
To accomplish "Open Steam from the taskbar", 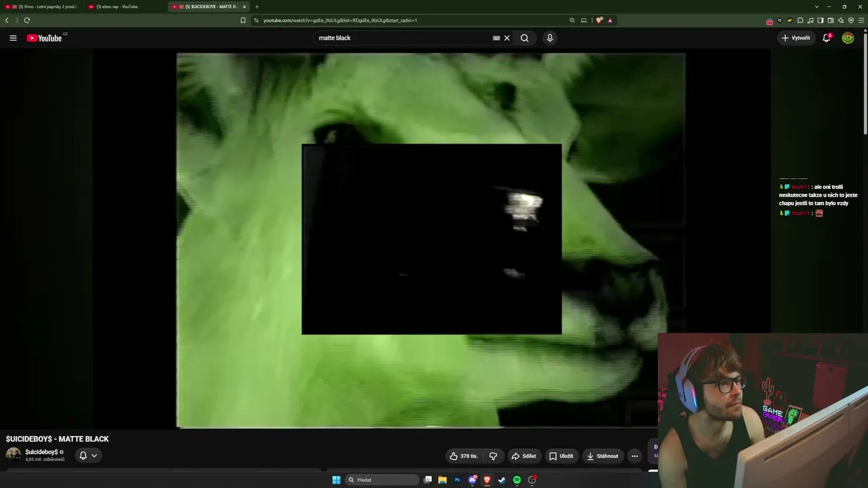I will pos(502,480).
